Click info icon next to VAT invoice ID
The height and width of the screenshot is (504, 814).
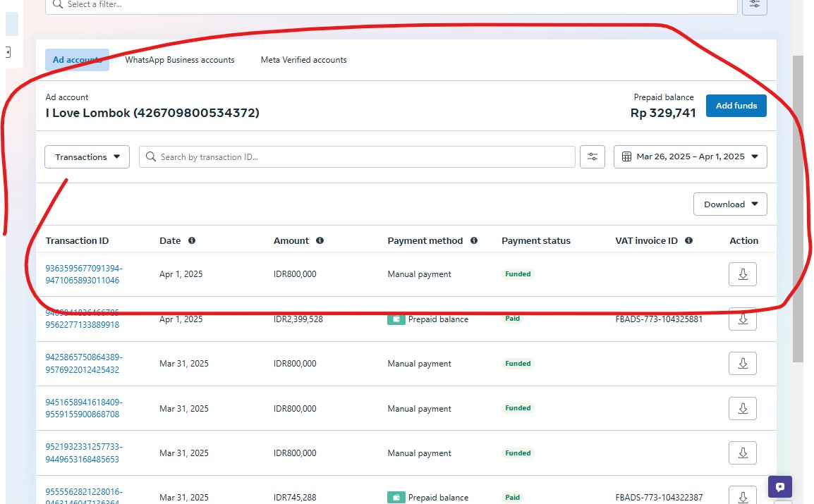(x=688, y=241)
